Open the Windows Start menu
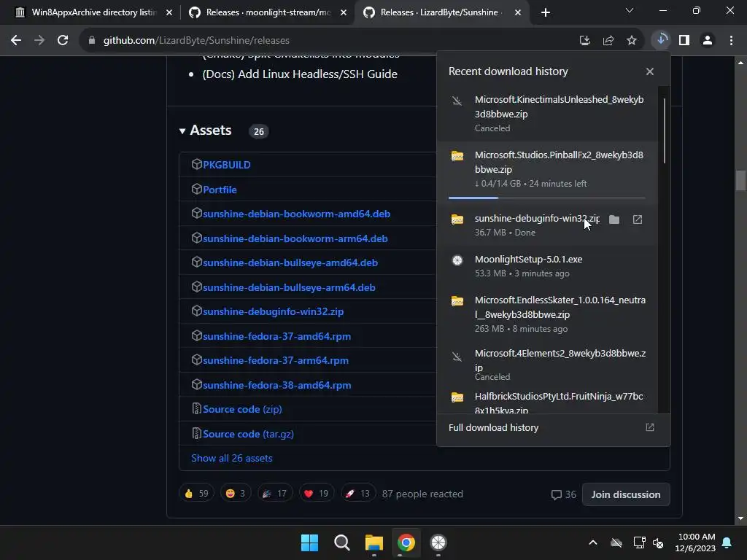Viewport: 747px width, 560px height. tap(309, 542)
